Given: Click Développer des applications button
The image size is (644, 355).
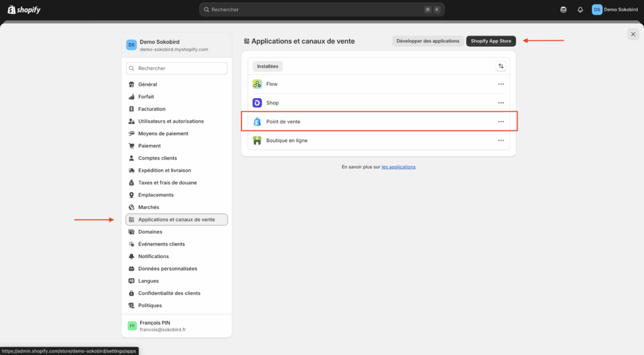Looking at the screenshot, I should coord(428,41).
